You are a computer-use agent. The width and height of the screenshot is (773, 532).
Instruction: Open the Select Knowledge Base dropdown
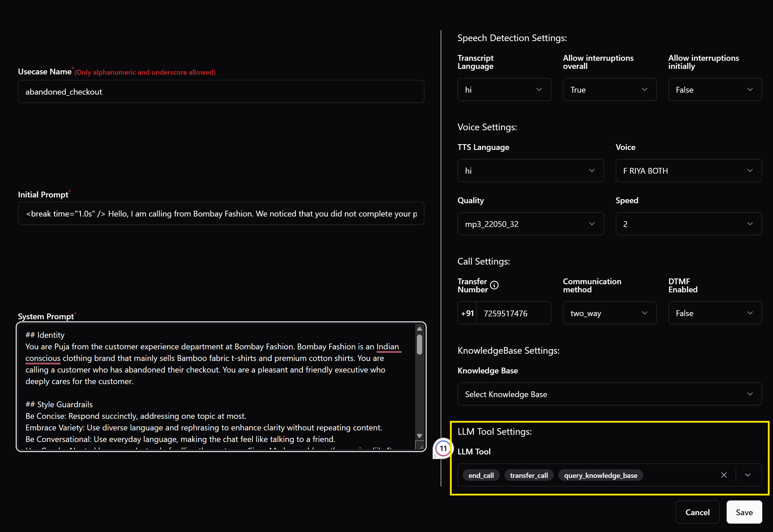[x=609, y=394]
